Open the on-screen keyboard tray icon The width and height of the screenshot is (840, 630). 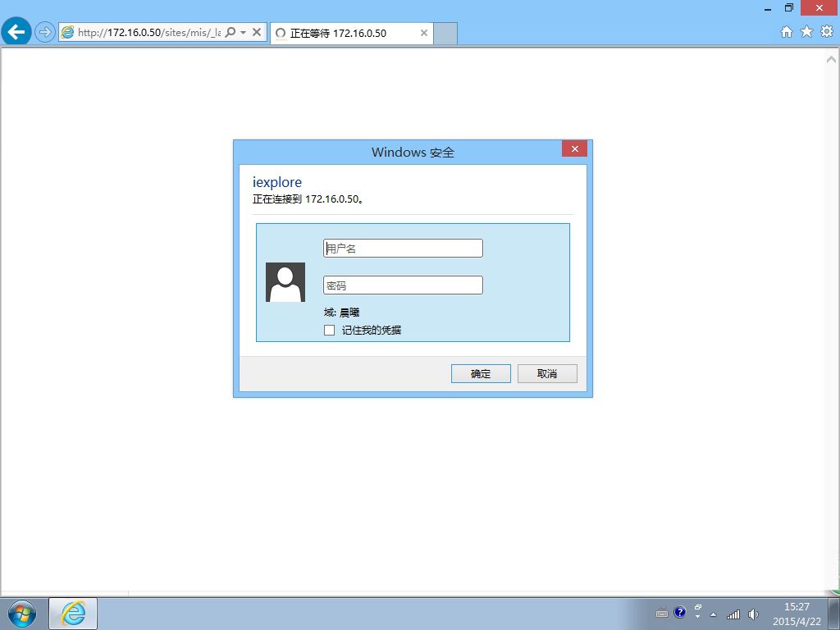[662, 614]
